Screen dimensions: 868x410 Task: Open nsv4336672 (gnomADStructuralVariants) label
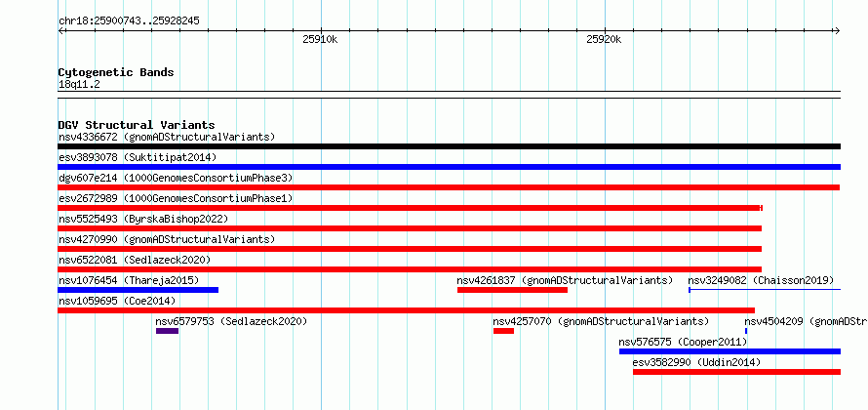coord(167,137)
